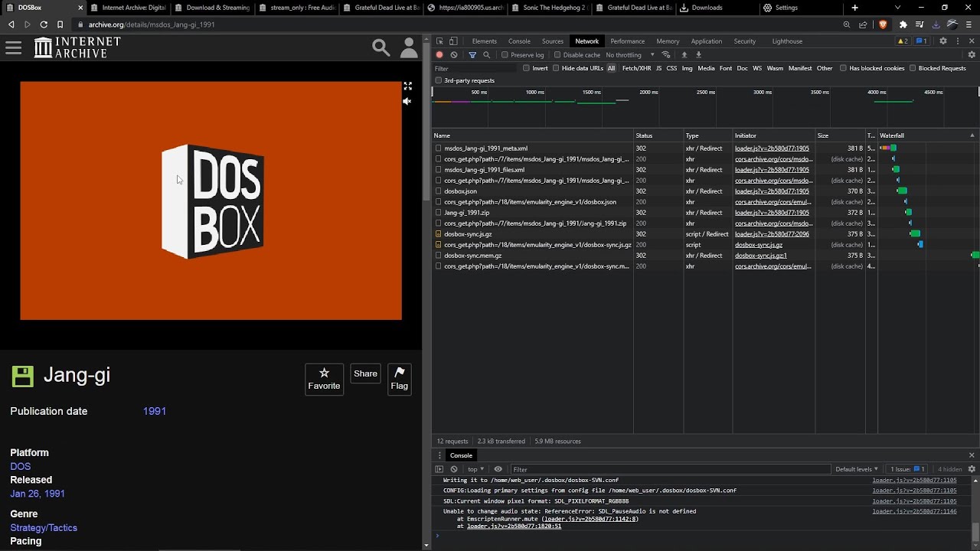Check Blocked Requests checkbox
The image size is (980, 551).
(913, 68)
